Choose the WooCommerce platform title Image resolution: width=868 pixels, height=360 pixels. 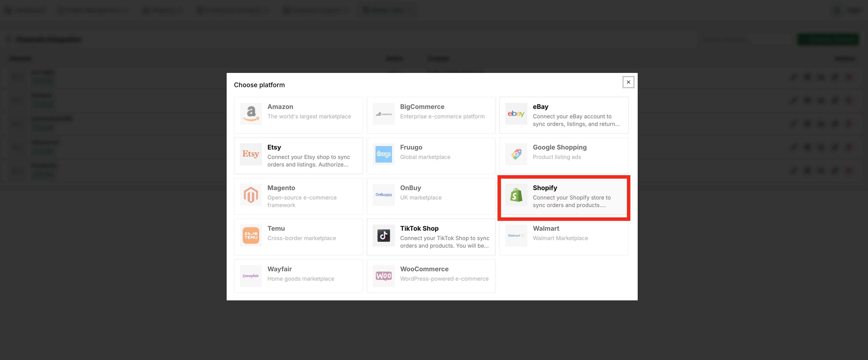[x=424, y=269]
